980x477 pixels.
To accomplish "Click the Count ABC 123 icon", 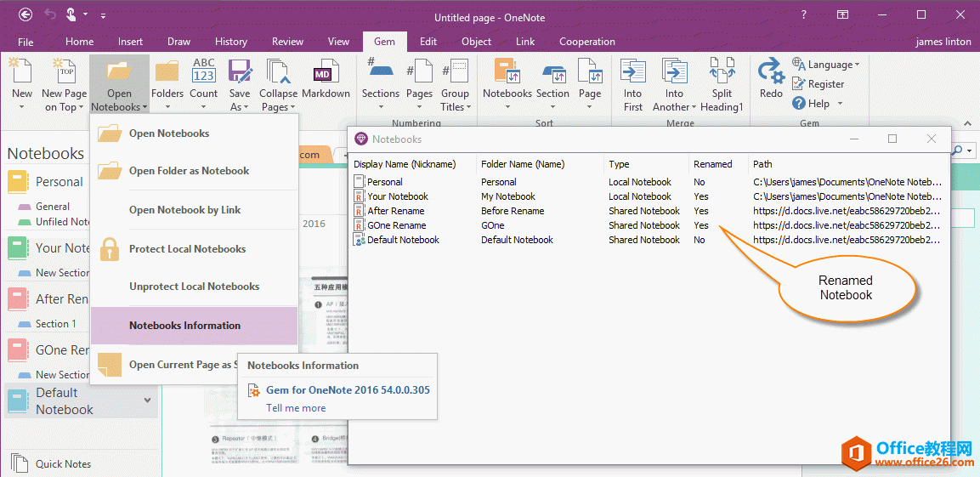I will (x=204, y=70).
